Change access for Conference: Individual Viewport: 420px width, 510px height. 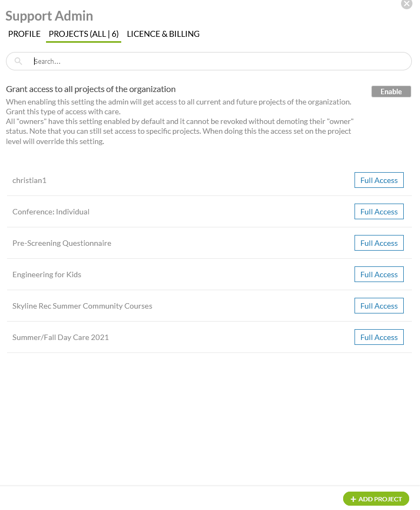point(379,212)
